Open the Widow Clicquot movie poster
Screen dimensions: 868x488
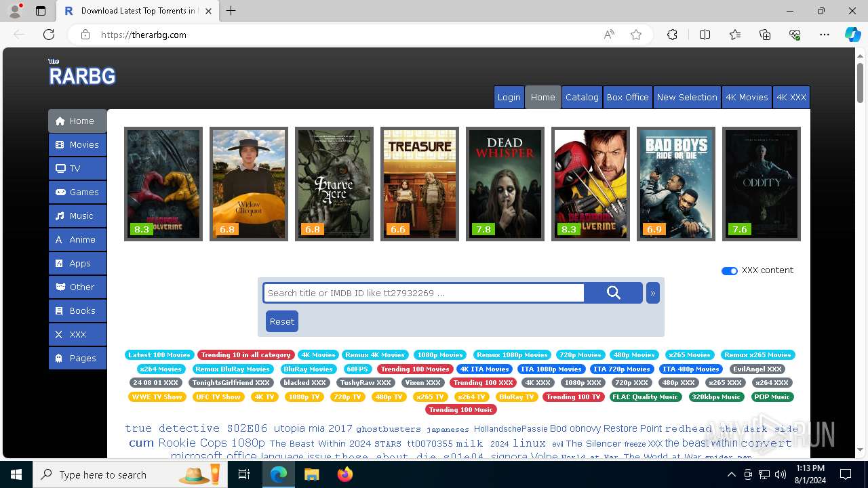(x=249, y=184)
